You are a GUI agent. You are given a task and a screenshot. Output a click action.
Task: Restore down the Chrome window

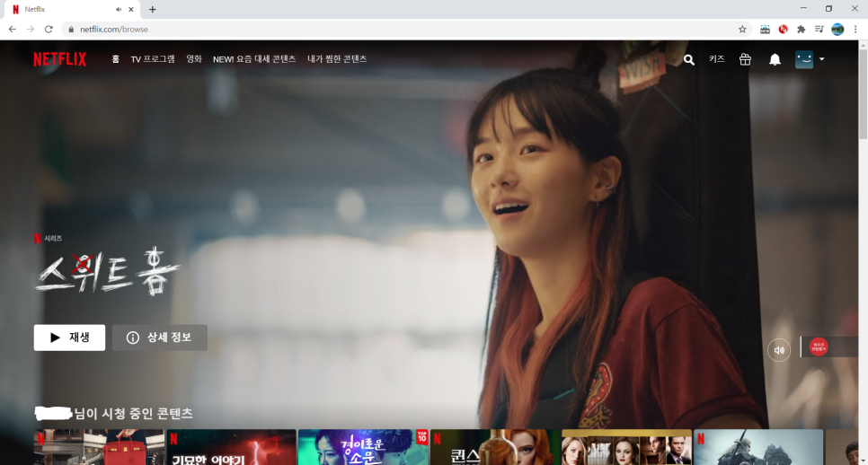click(x=828, y=8)
